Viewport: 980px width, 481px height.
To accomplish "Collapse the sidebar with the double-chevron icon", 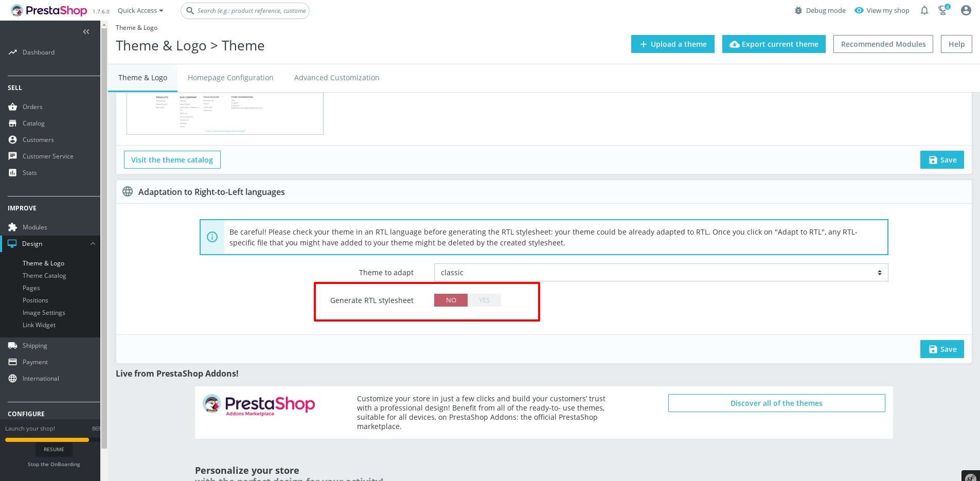I will coord(86,31).
